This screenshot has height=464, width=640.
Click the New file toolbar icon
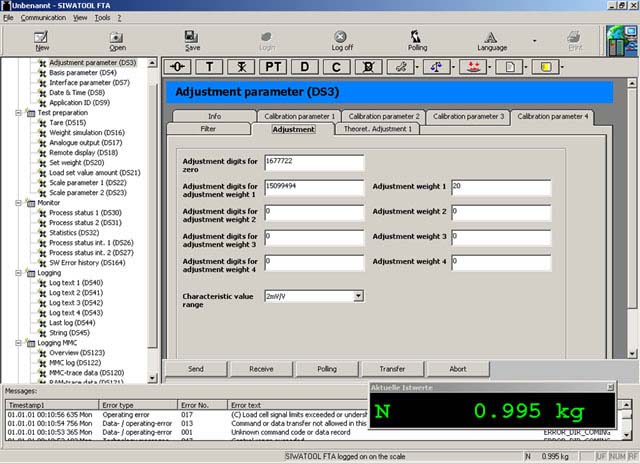tap(42, 40)
